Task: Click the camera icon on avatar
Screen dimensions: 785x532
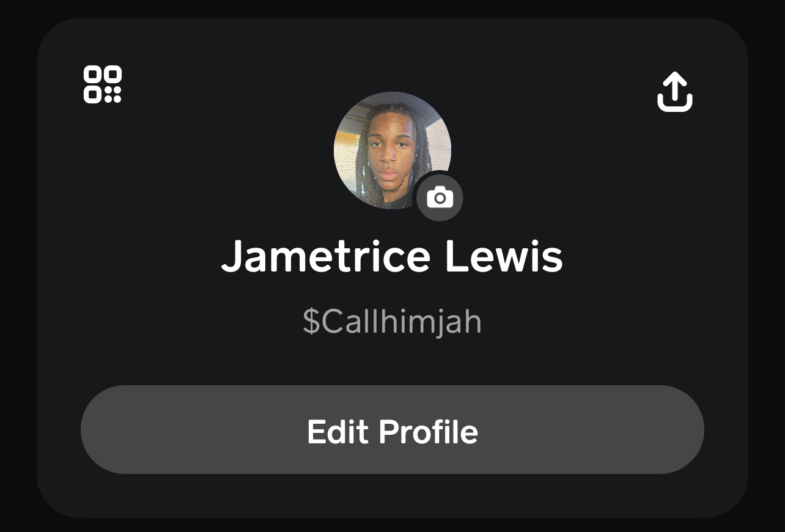Action: [440, 198]
